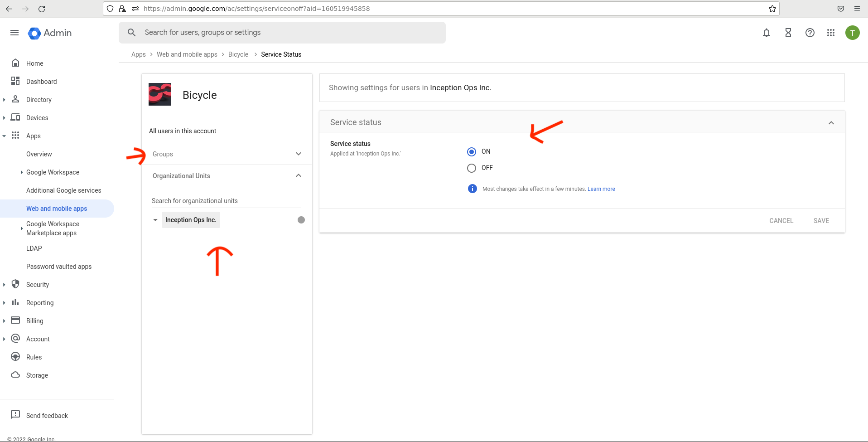Open Web and mobile apps
This screenshot has height=442, width=868.
[x=57, y=209]
